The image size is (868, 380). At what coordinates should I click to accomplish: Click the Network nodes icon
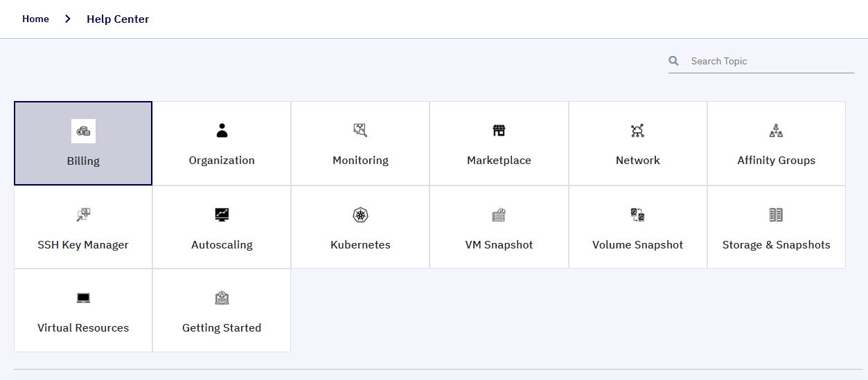637,130
